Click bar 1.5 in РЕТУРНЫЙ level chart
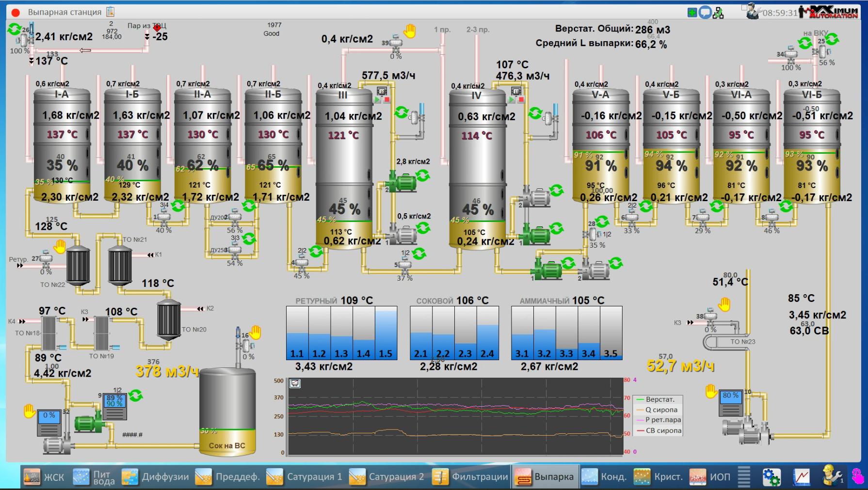 pyautogui.click(x=386, y=333)
